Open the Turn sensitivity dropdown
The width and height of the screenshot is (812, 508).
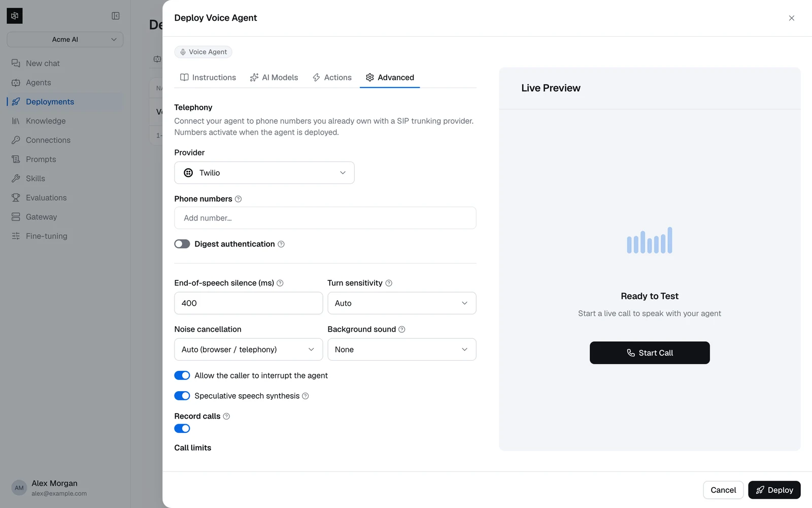pyautogui.click(x=402, y=303)
